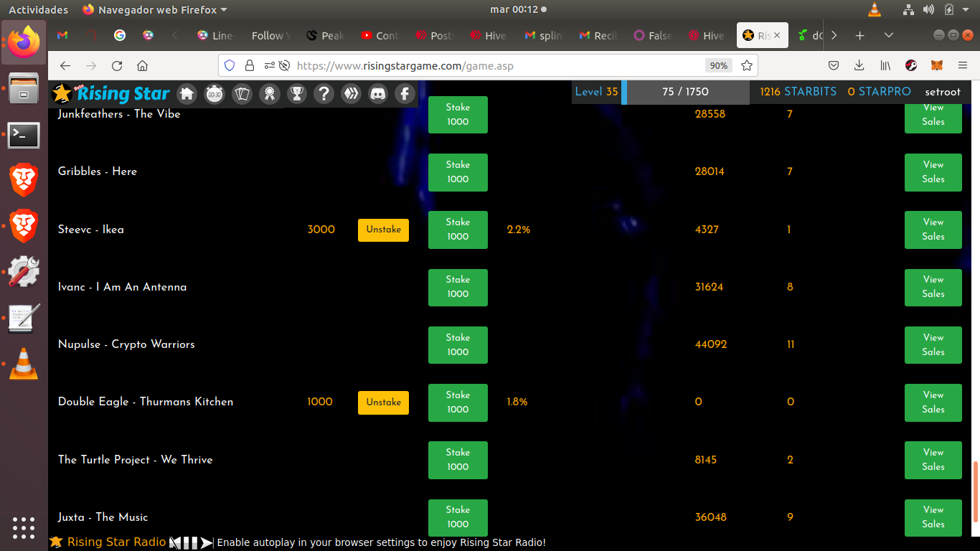
Task: Open the help question mark icon
Action: 324,93
